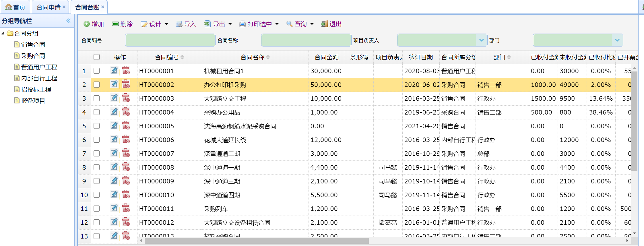This screenshot has height=246, width=644.
Task: Check the checkbox for row HT0000002
Action: [97, 85]
